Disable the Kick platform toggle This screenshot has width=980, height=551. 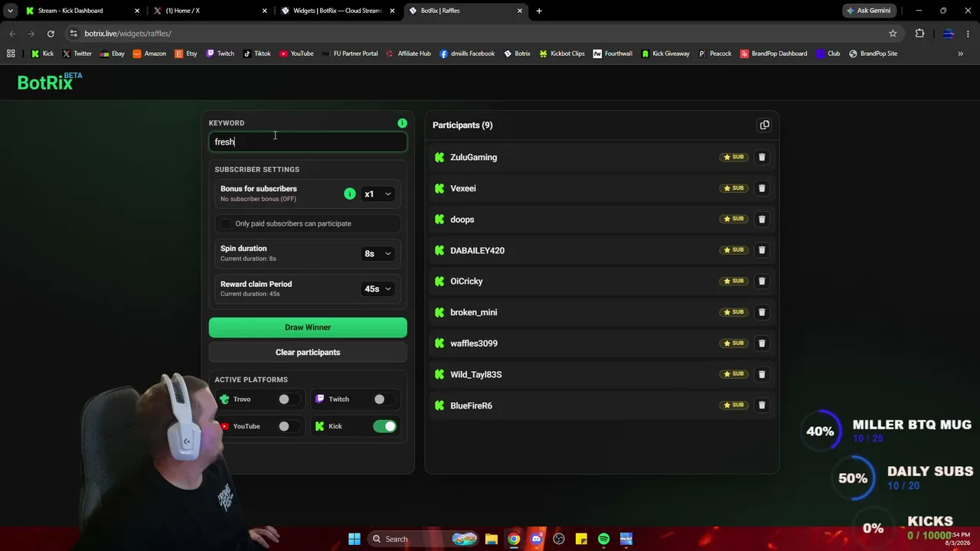(385, 426)
